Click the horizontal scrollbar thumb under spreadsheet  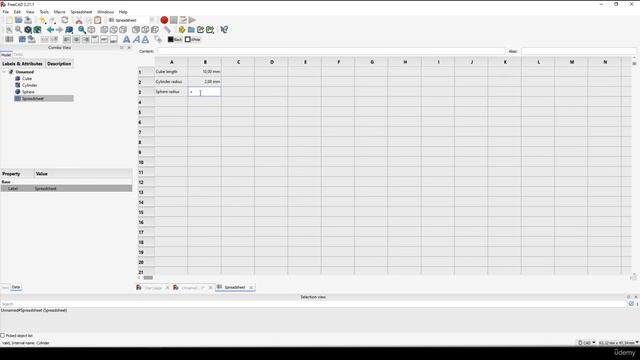tap(148, 278)
